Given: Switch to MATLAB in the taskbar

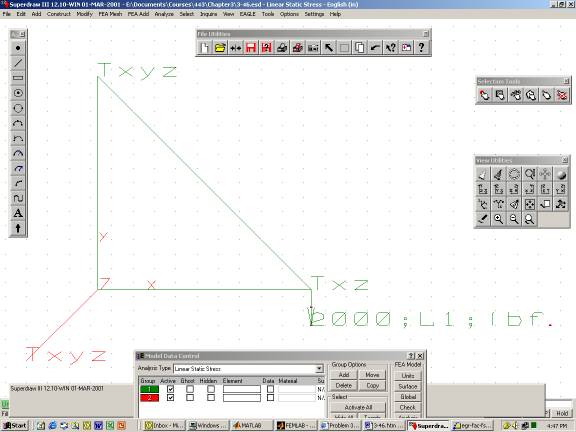Looking at the screenshot, I should tap(252, 425).
